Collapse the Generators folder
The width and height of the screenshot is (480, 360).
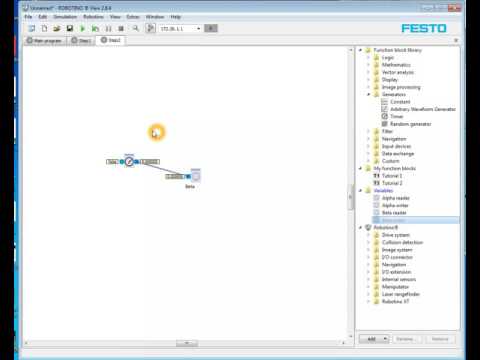point(369,94)
